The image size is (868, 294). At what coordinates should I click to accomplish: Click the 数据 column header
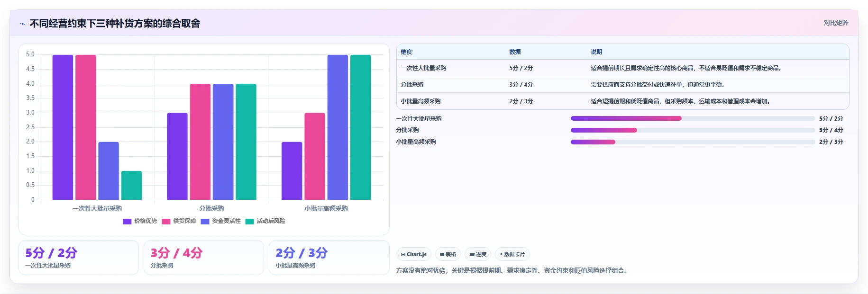515,52
